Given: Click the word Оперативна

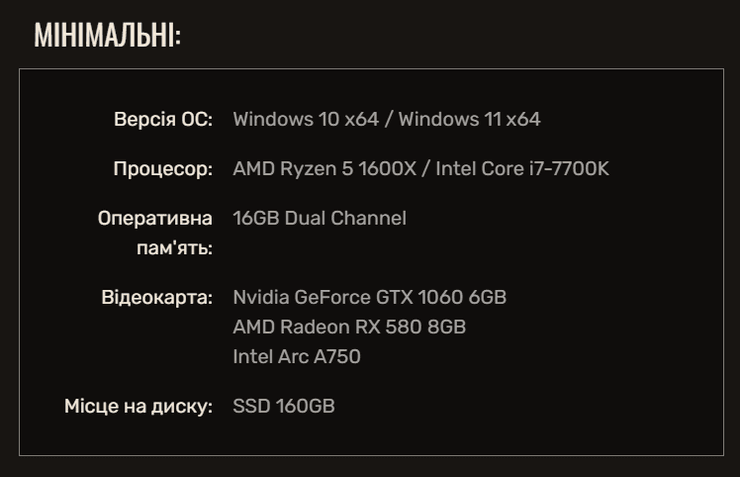Looking at the screenshot, I should (x=155, y=218).
